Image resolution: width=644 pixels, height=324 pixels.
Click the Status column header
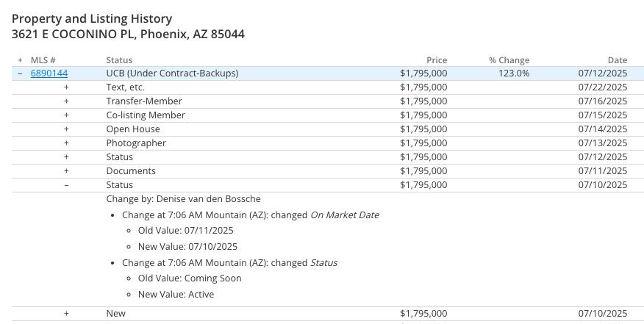click(119, 60)
